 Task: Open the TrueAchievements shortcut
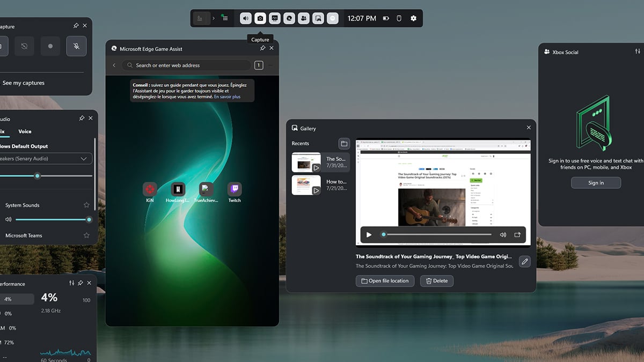(206, 193)
